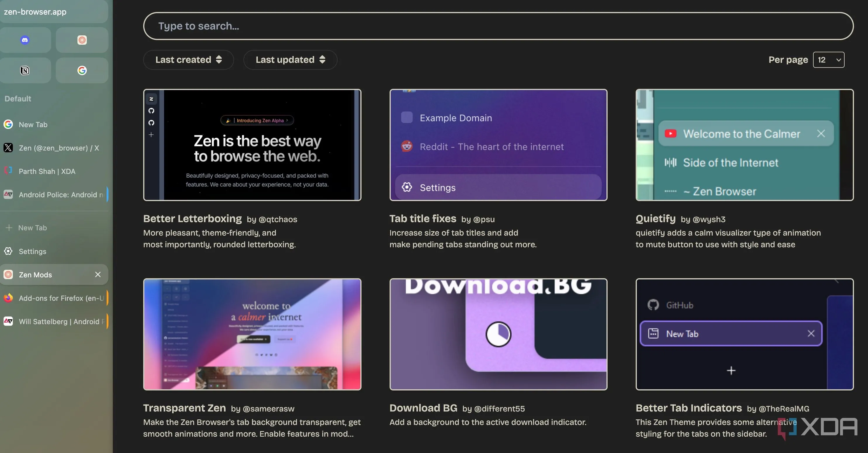Click the Quietify mod preview thumbnail
868x453 pixels.
[744, 145]
